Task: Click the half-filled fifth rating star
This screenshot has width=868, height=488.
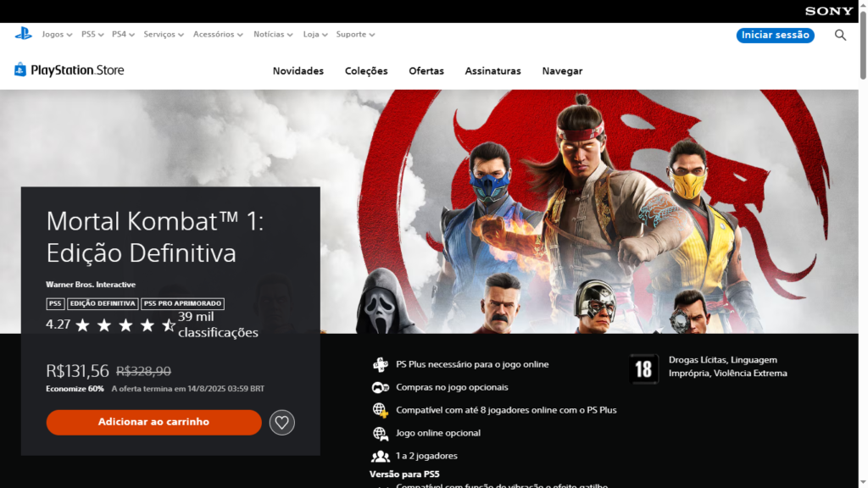Action: 169,324
